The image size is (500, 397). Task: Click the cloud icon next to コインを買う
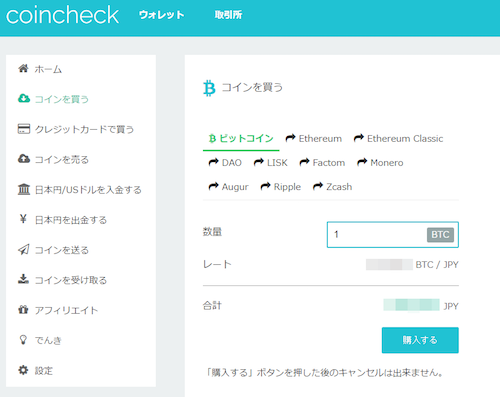[x=24, y=99]
